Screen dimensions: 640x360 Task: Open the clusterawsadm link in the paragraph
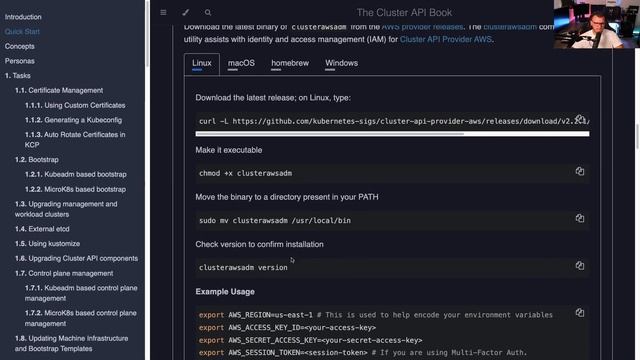pos(510,27)
